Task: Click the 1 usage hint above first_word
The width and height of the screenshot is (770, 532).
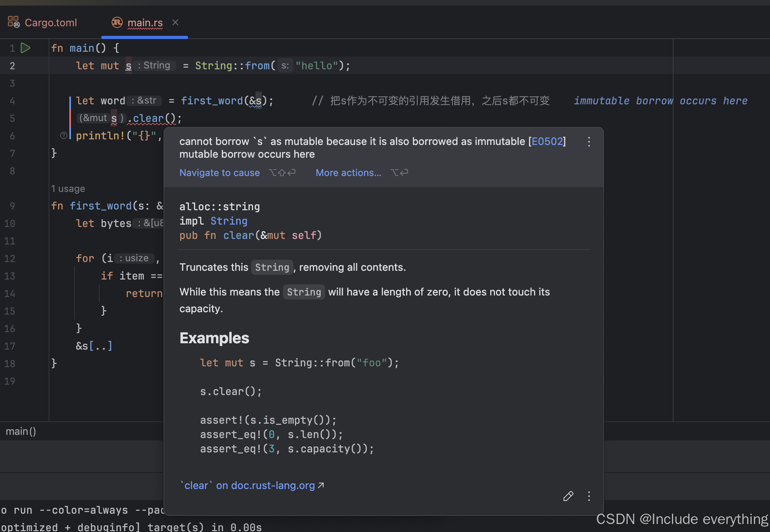Action: (68, 189)
